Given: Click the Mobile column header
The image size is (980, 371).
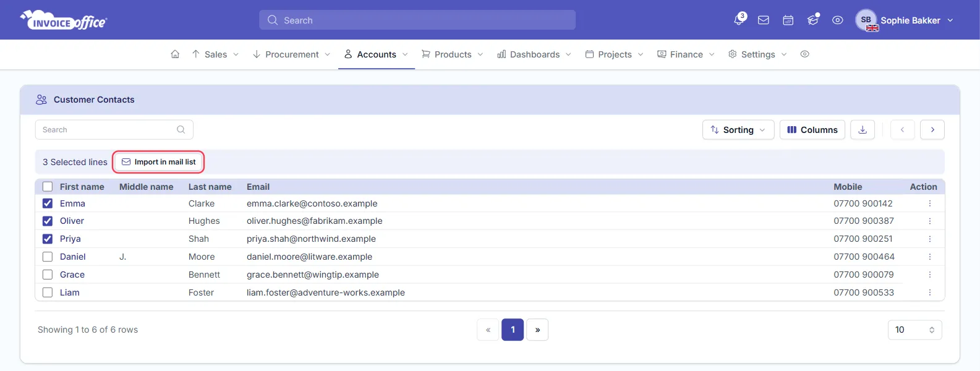Looking at the screenshot, I should tap(848, 187).
